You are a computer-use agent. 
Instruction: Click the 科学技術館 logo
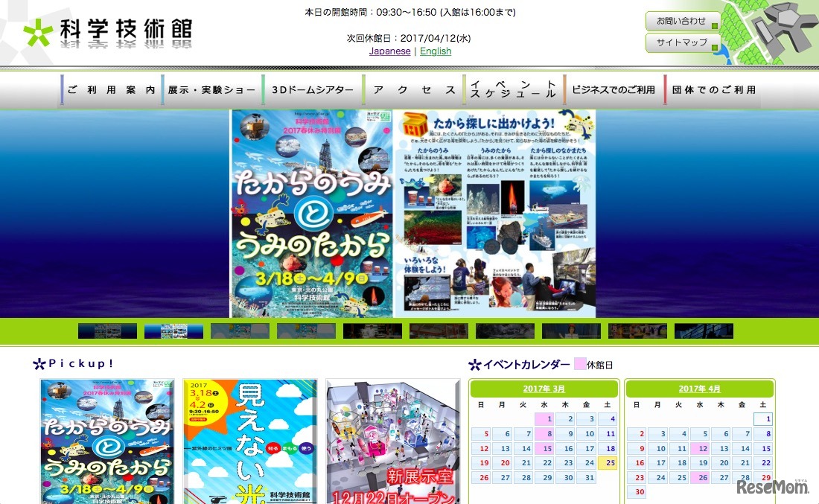click(x=108, y=32)
